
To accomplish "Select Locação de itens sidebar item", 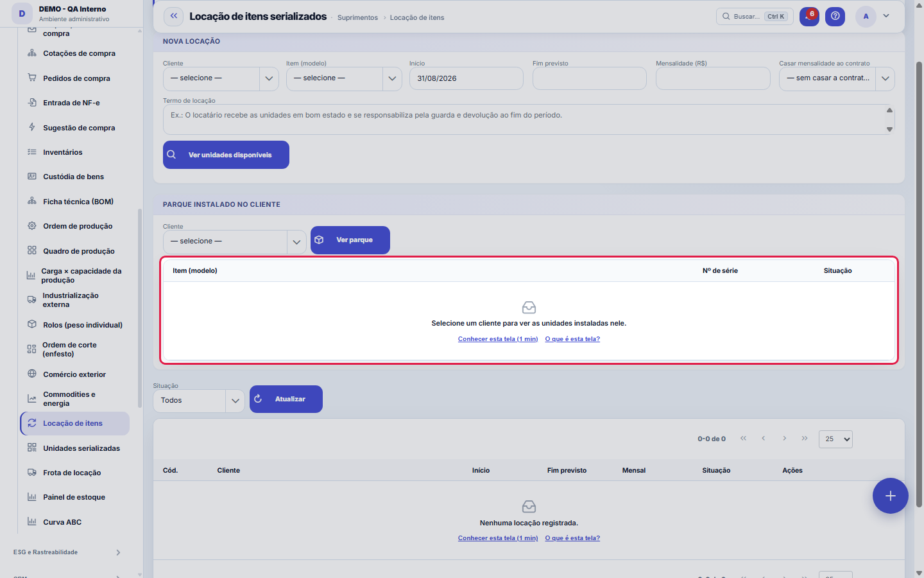I will (74, 423).
